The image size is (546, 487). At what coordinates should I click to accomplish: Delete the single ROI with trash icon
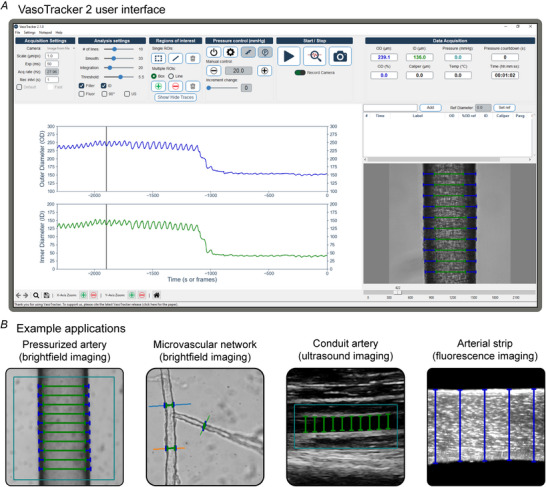tap(193, 58)
